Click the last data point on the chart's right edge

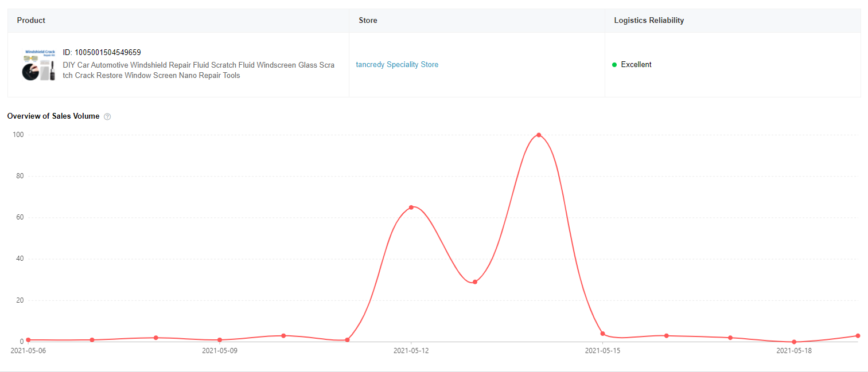click(x=858, y=336)
